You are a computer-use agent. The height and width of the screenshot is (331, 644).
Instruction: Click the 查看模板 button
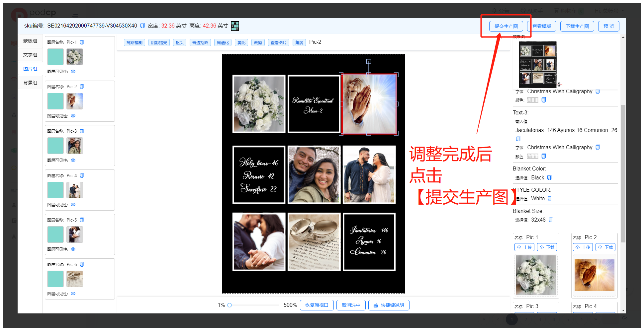542,26
